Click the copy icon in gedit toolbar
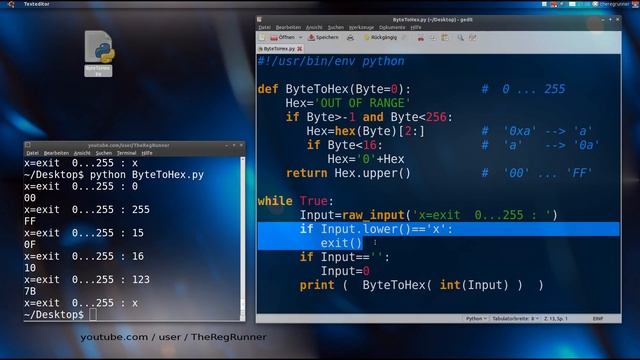Image resolution: width=640 pixels, height=360 pixels. (433, 38)
